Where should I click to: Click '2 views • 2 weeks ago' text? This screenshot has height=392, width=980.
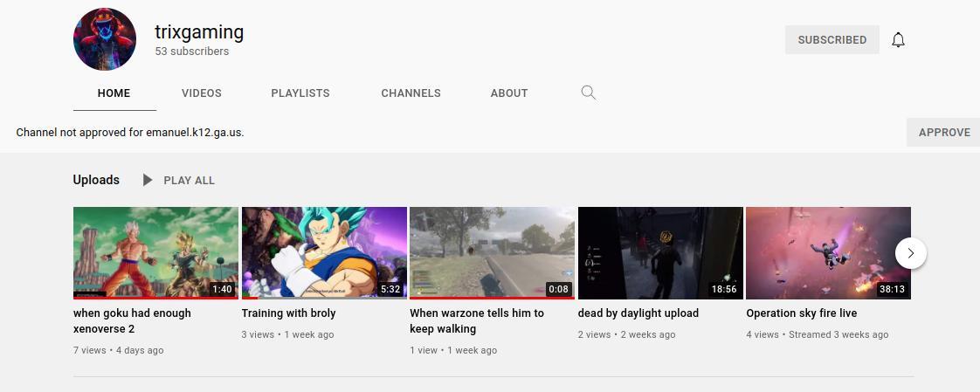626,334
